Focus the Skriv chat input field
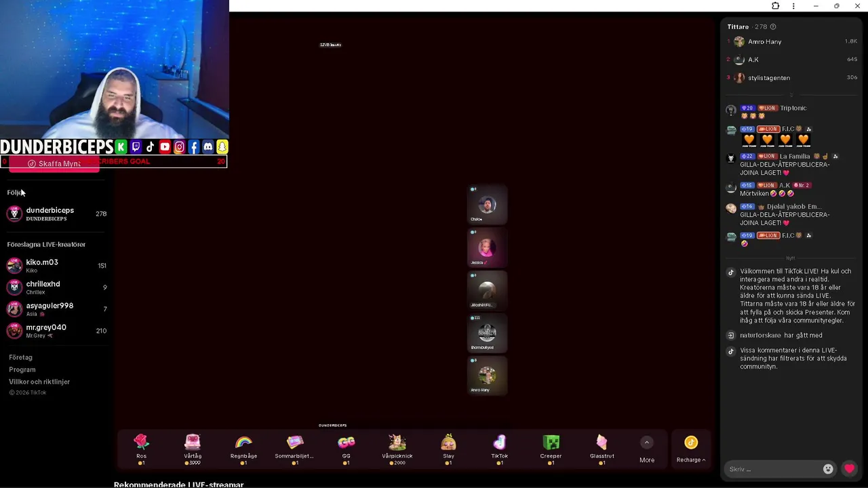The width and height of the screenshot is (868, 488). 774,469
